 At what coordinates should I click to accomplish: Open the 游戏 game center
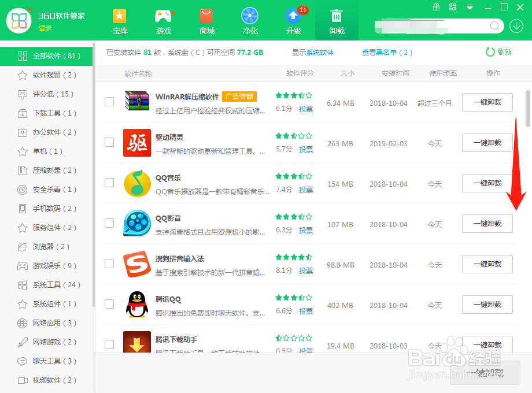click(x=164, y=22)
